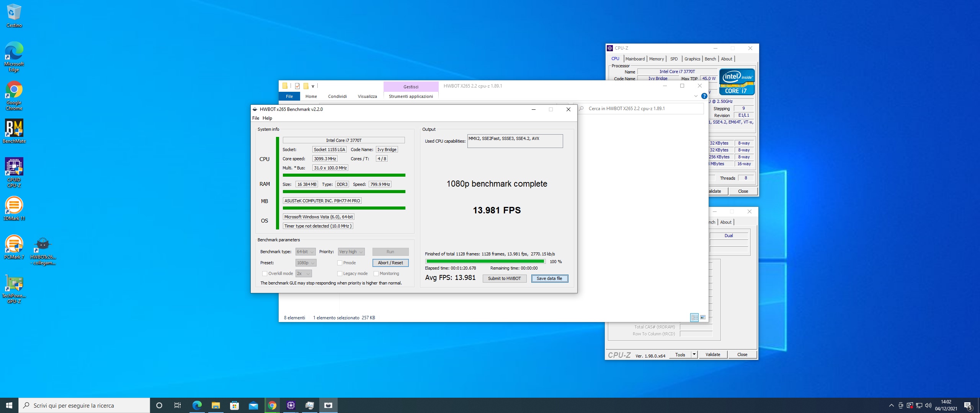Open Task View from taskbar
Image resolution: width=980 pixels, height=413 pixels.
178,405
